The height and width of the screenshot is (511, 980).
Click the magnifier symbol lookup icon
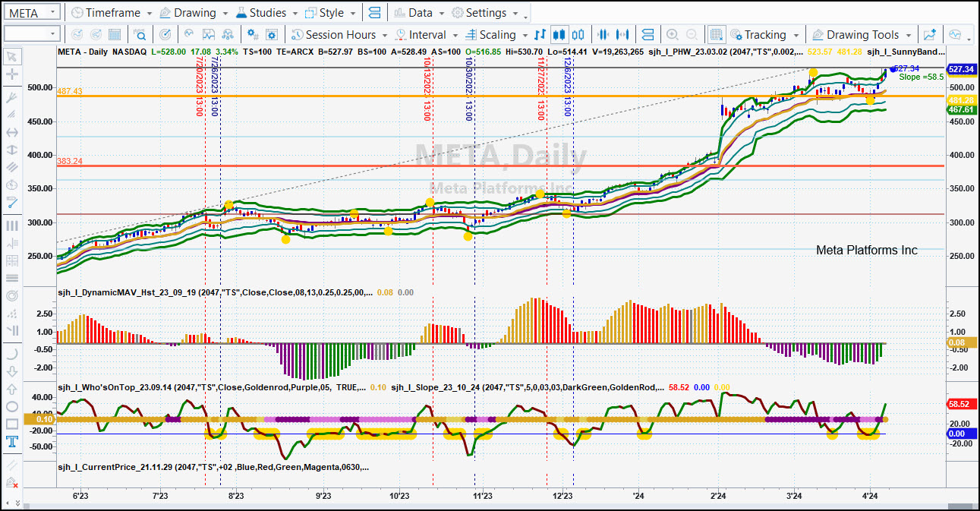(x=140, y=35)
